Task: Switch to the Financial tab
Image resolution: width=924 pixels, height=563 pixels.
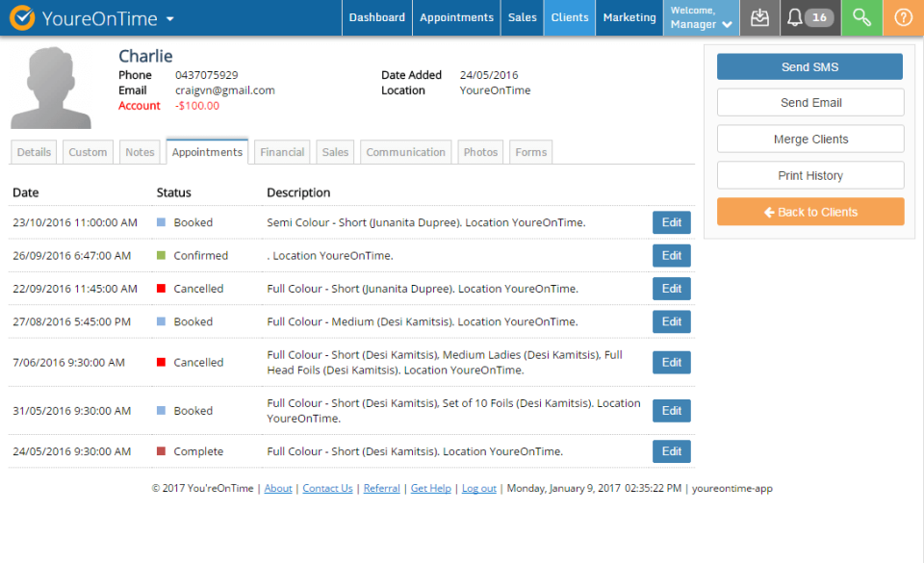Action: 282,152
